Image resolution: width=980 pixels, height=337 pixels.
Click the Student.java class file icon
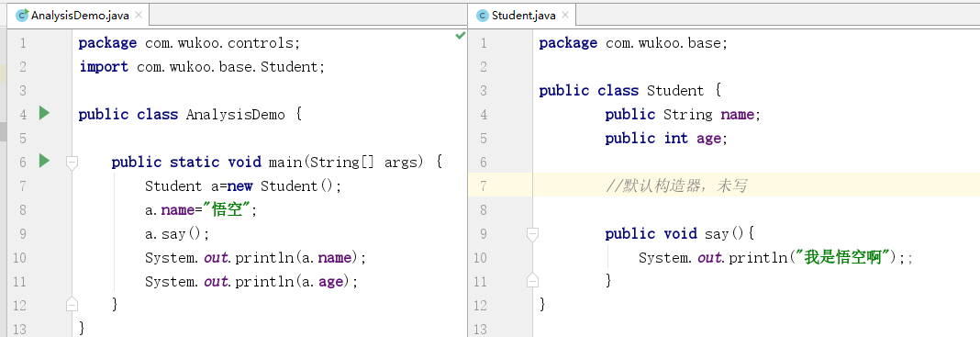click(483, 15)
